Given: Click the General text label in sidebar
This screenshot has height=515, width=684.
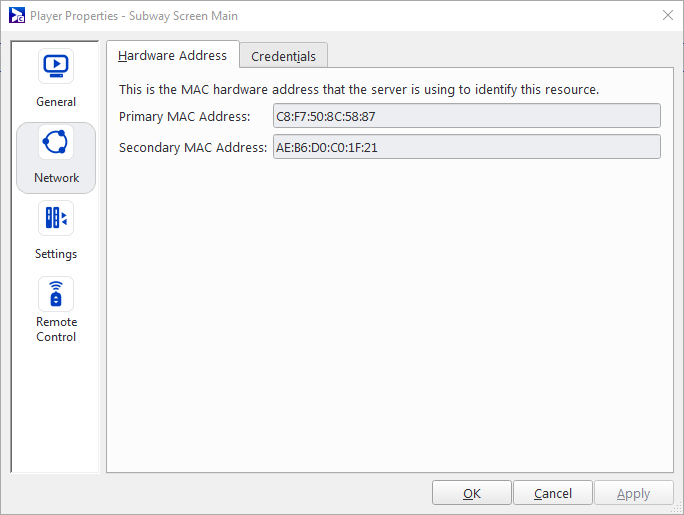Looking at the screenshot, I should coord(56,102).
